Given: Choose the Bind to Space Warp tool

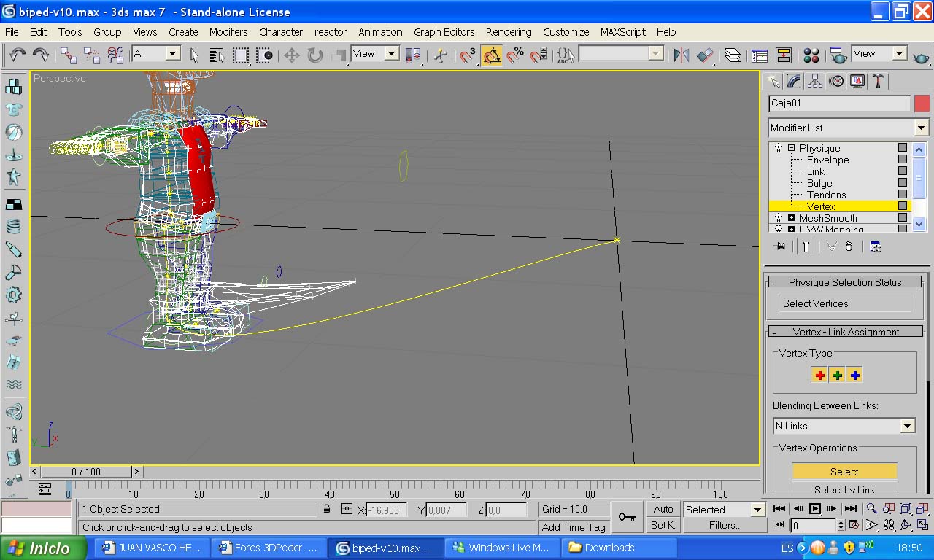Looking at the screenshot, I should [x=115, y=55].
